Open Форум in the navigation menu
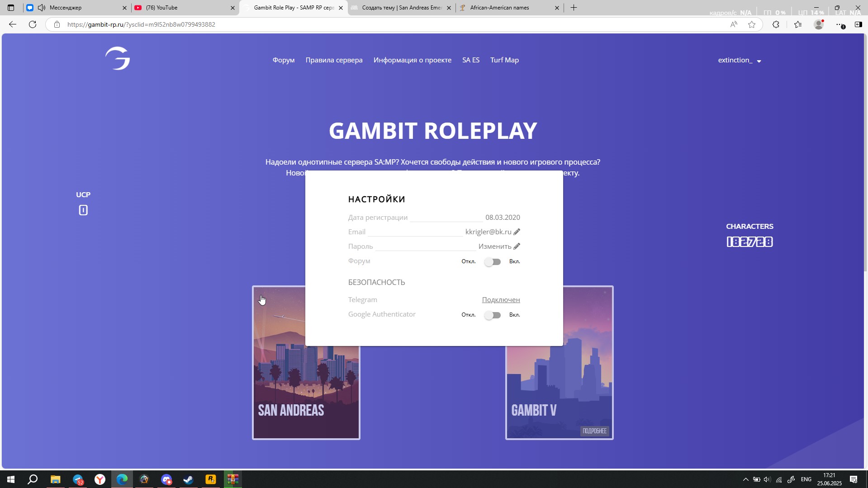The height and width of the screenshot is (488, 868). (284, 60)
